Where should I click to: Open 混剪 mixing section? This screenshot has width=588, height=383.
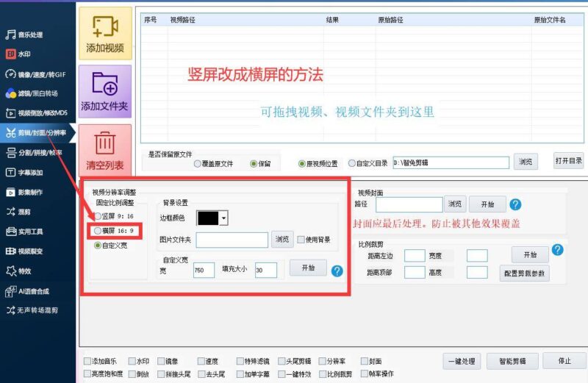pos(18,212)
